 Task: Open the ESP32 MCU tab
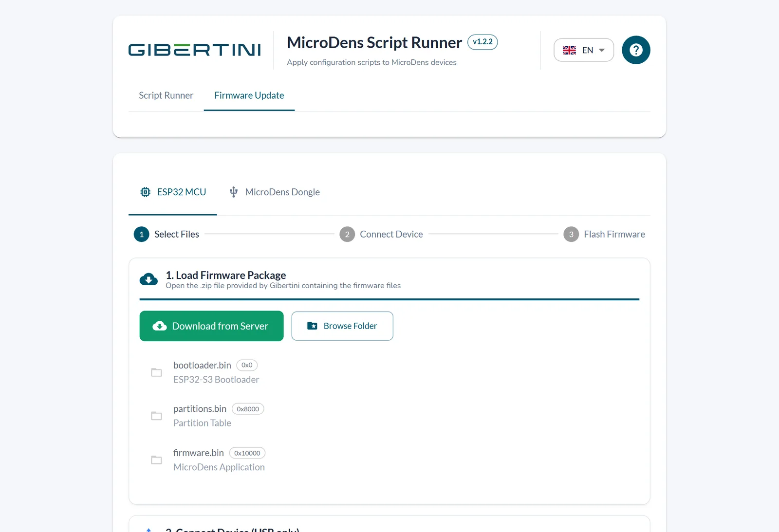click(x=173, y=192)
